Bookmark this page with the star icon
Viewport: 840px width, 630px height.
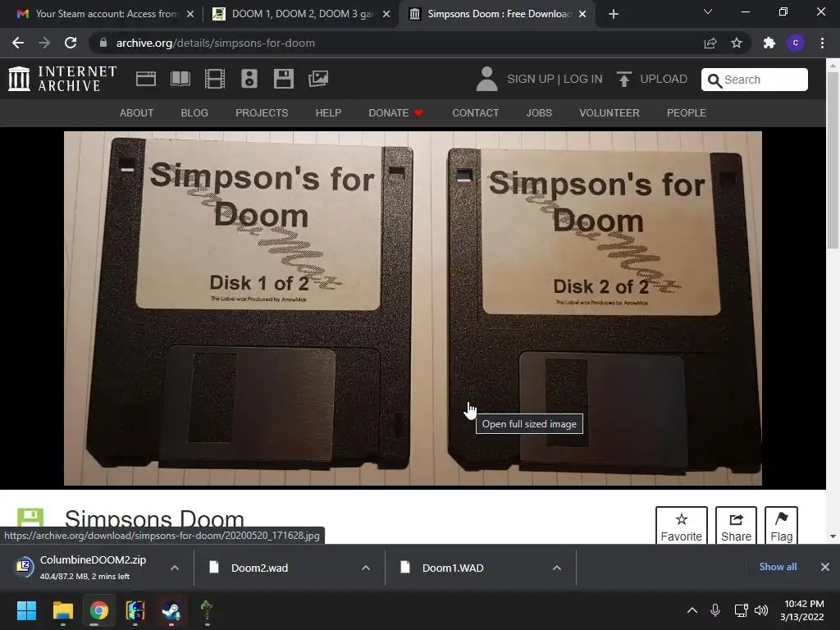click(x=737, y=43)
